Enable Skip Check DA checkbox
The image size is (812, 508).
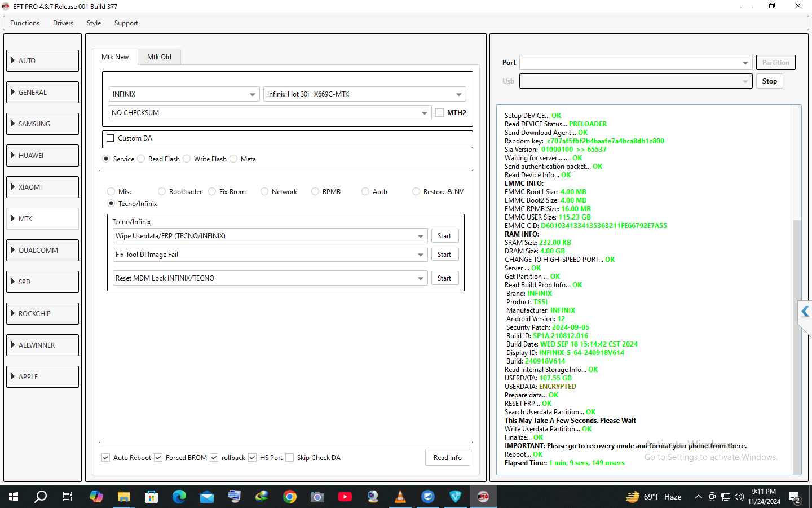[290, 458]
